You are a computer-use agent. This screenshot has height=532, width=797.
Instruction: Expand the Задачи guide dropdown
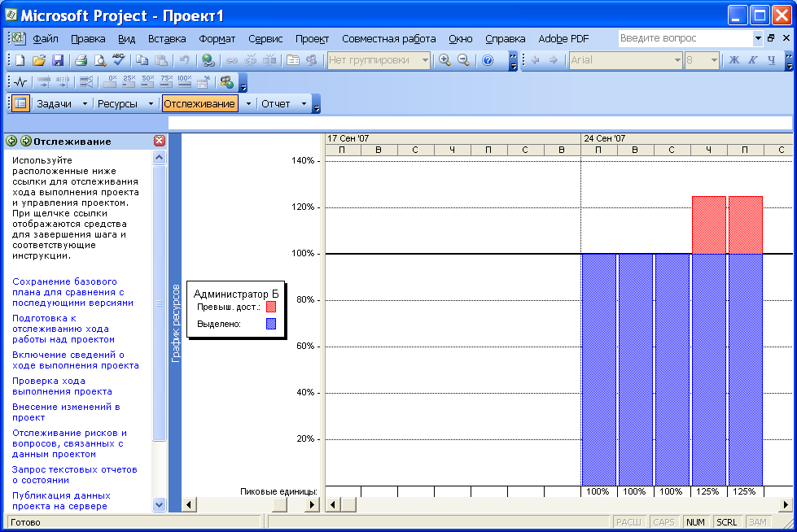click(85, 103)
